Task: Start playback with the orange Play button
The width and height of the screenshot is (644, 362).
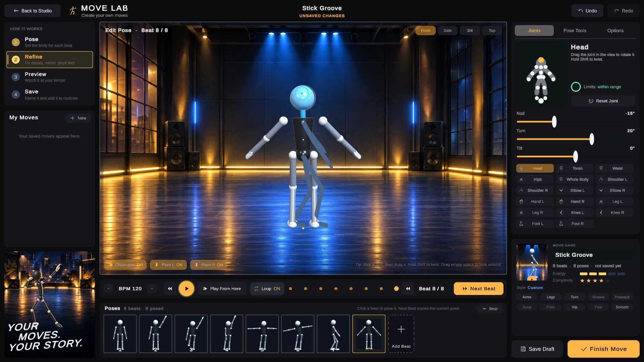Action: point(186,289)
